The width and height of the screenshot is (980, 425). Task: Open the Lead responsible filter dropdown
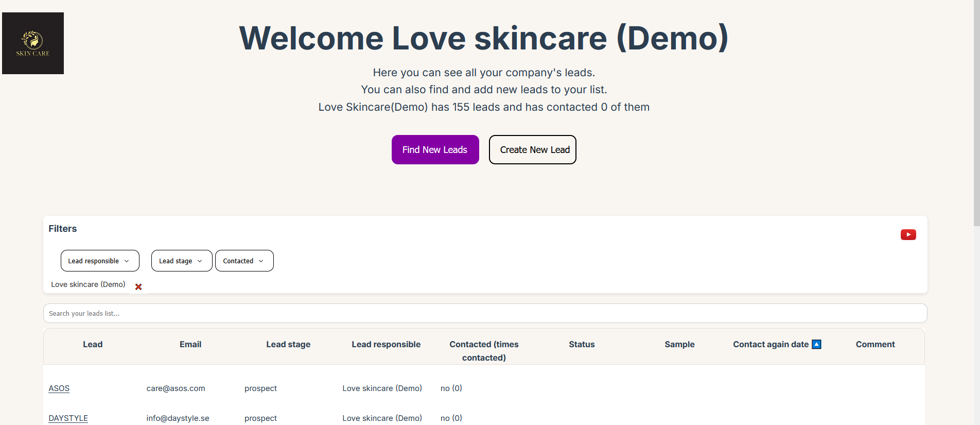click(x=100, y=261)
